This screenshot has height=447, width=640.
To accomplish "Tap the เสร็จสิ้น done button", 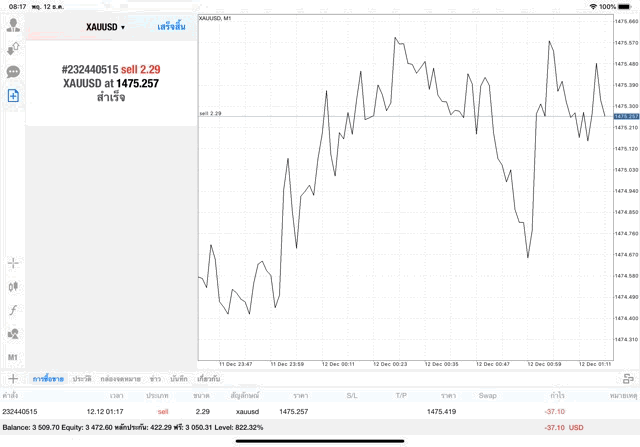I will coord(171,27).
